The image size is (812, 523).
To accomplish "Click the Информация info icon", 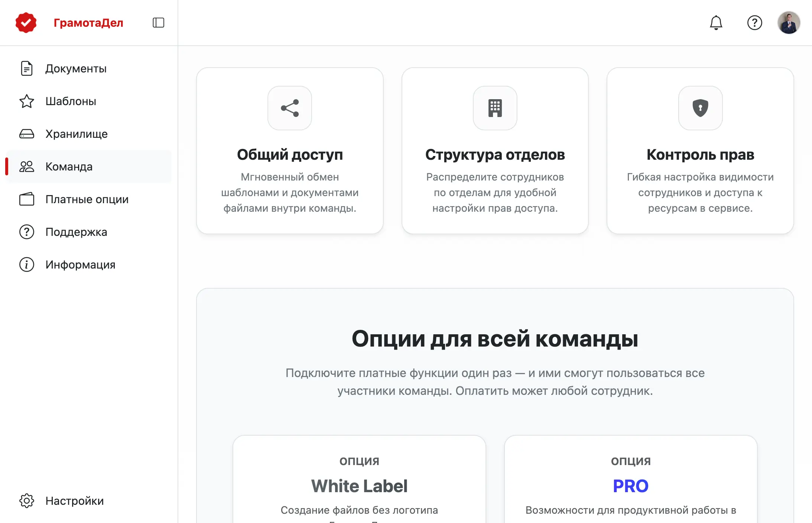I will pyautogui.click(x=27, y=264).
